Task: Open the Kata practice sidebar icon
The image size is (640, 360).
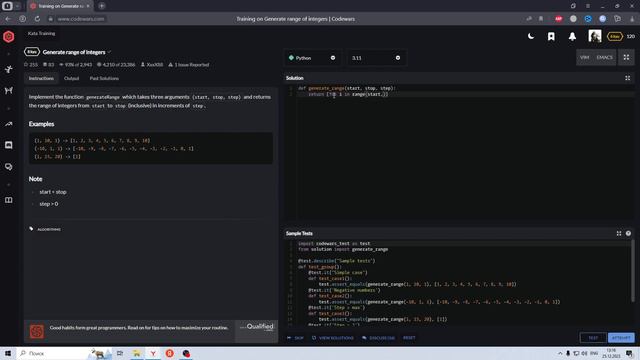Action: coord(9,69)
